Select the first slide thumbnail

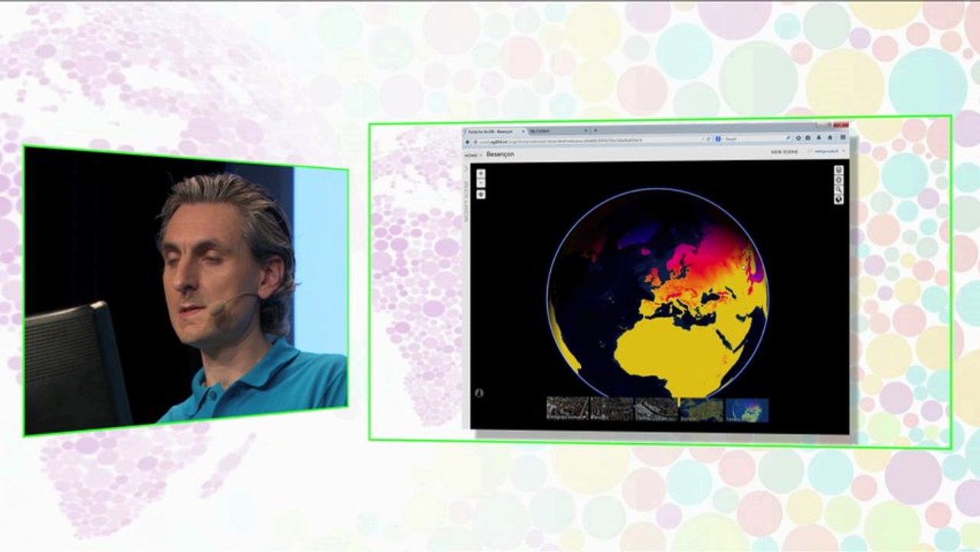(x=568, y=409)
